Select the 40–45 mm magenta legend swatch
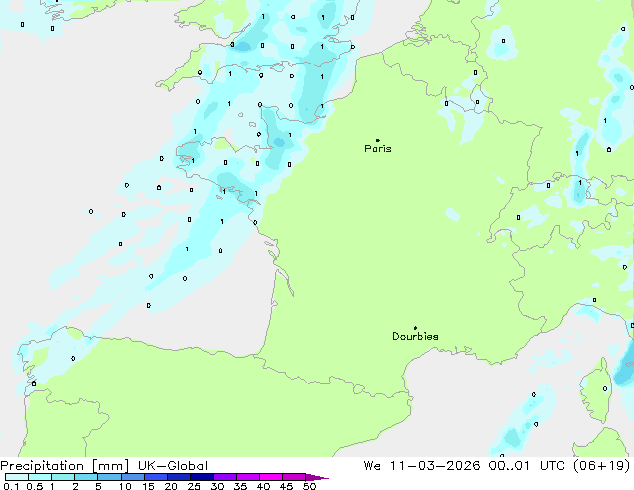This screenshot has width=634, height=490. point(271,477)
